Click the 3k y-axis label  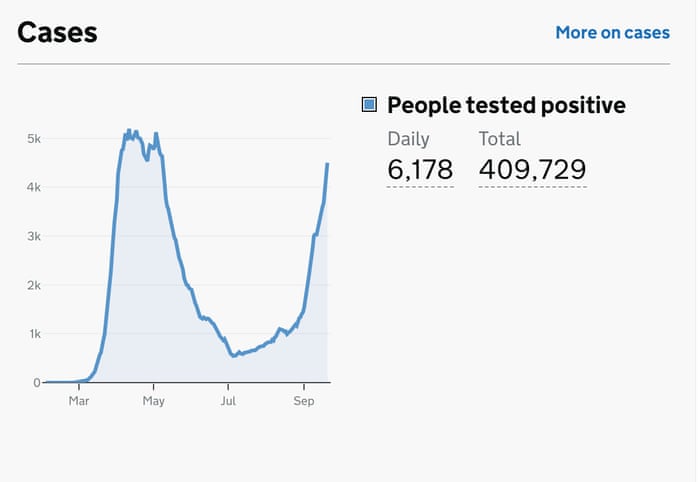point(33,237)
